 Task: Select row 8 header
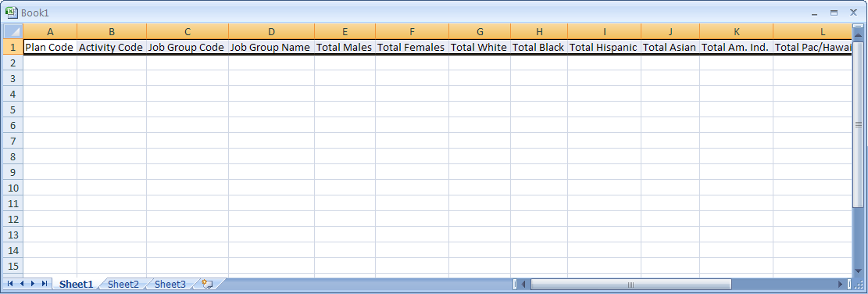[x=13, y=156]
